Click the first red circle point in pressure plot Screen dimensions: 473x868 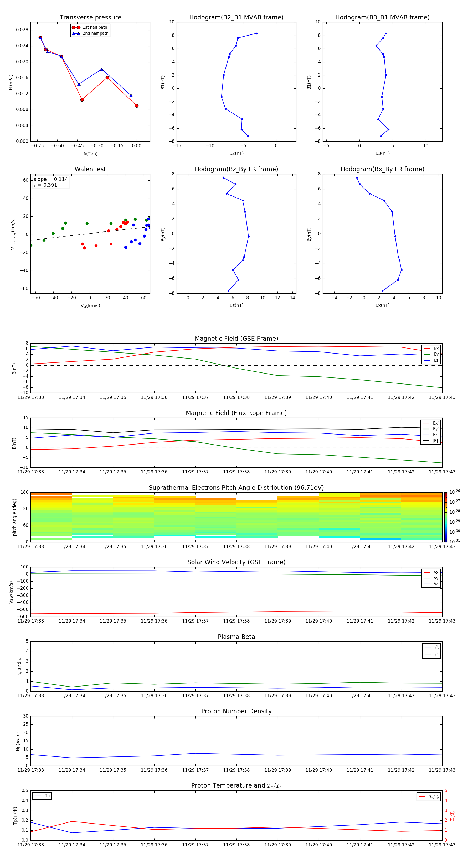tap(40, 38)
